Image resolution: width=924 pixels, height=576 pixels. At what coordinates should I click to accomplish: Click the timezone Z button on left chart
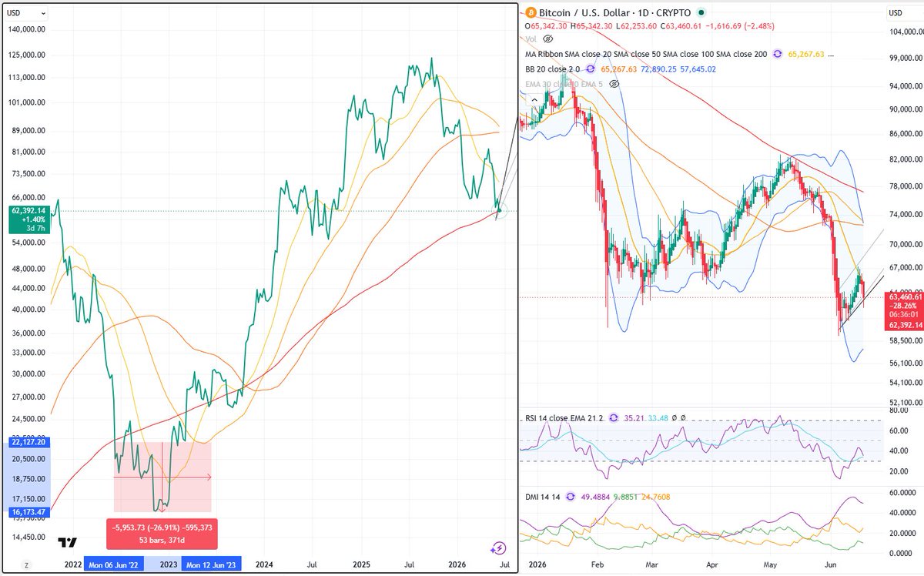pyautogui.click(x=26, y=565)
